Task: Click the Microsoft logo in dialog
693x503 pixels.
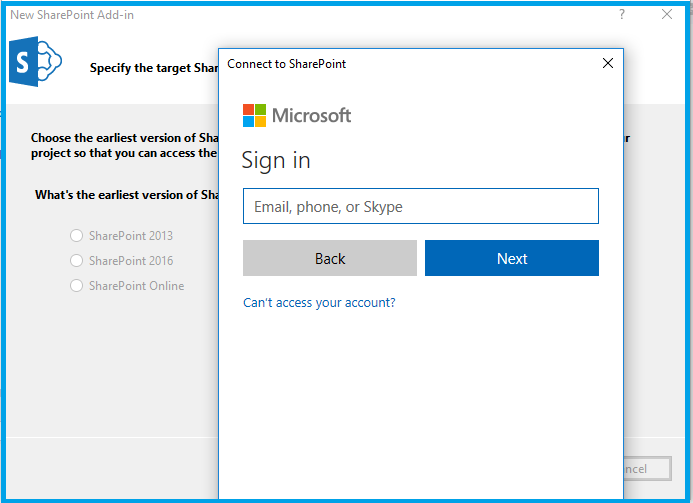Action: pyautogui.click(x=297, y=116)
